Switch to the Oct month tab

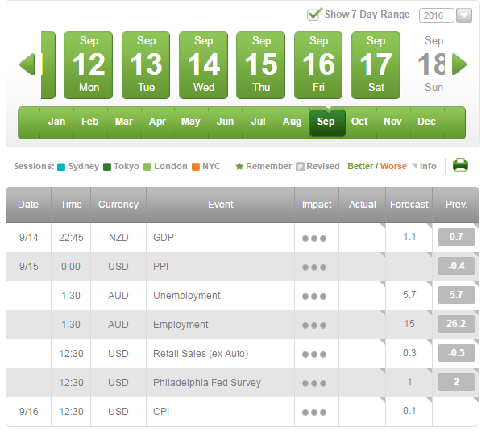(x=359, y=122)
